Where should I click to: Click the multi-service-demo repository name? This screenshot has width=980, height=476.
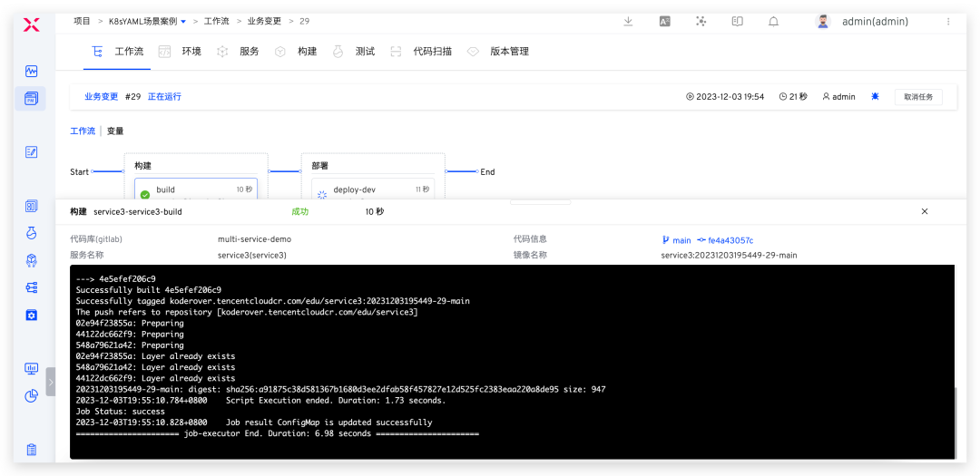pyautogui.click(x=254, y=239)
